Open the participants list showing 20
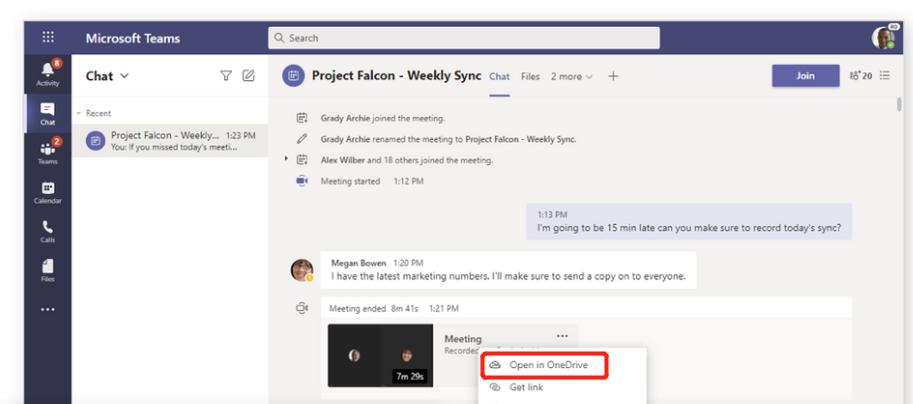Screen dimensions: 913x404 click(859, 76)
